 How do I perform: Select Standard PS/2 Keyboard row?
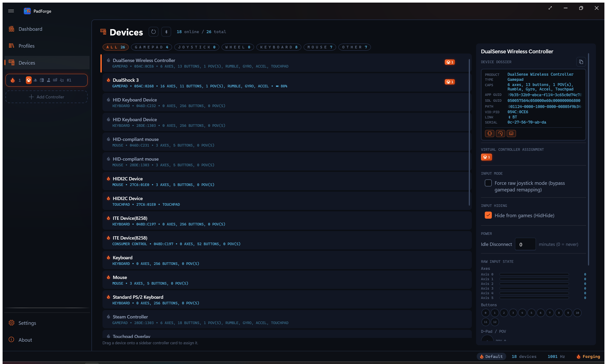pyautogui.click(x=287, y=300)
